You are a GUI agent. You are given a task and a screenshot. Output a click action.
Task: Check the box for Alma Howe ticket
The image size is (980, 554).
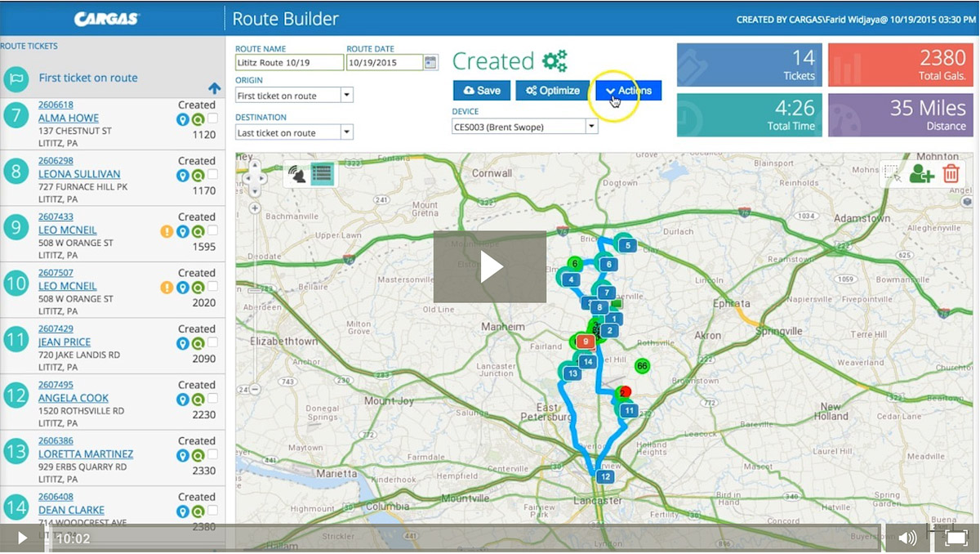(x=212, y=119)
